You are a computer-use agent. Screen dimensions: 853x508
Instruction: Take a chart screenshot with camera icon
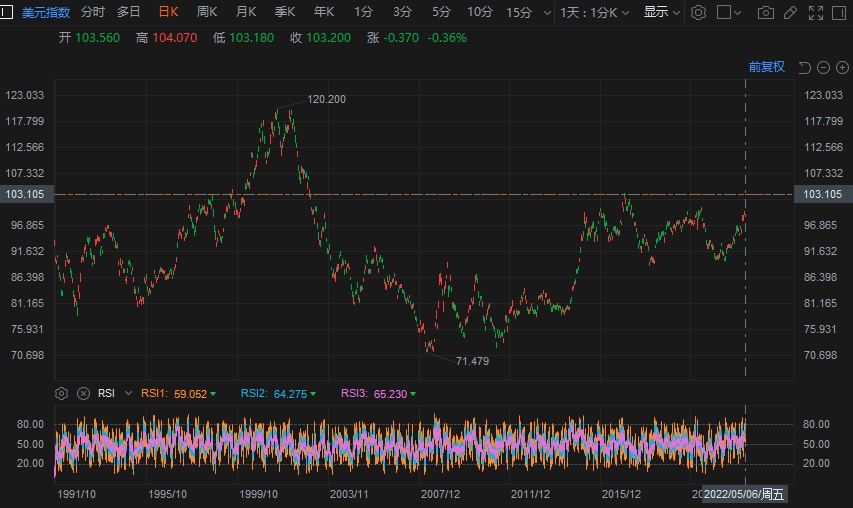pyautogui.click(x=766, y=12)
